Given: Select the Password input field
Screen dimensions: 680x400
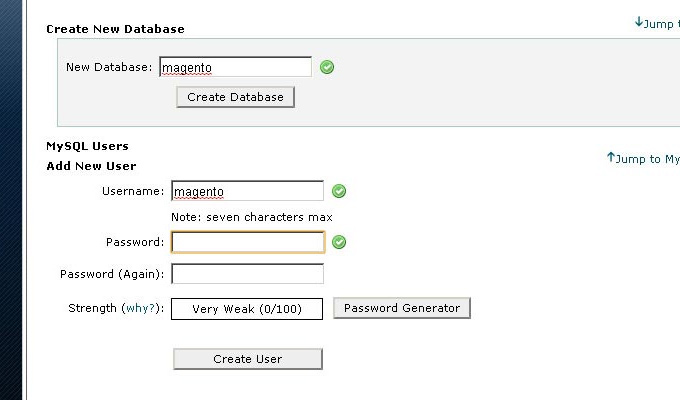Looking at the screenshot, I should point(248,242).
